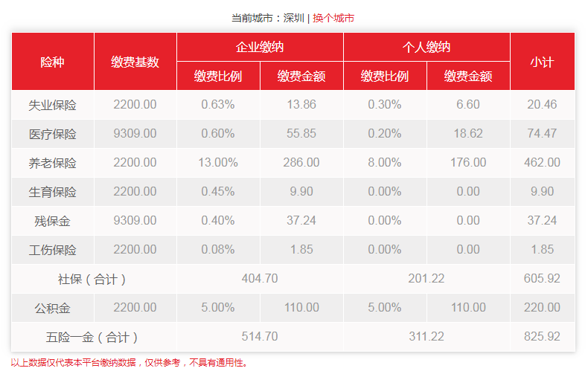The height and width of the screenshot is (374, 588).
Task: Select the 生育保险 row label
Action: (53, 192)
